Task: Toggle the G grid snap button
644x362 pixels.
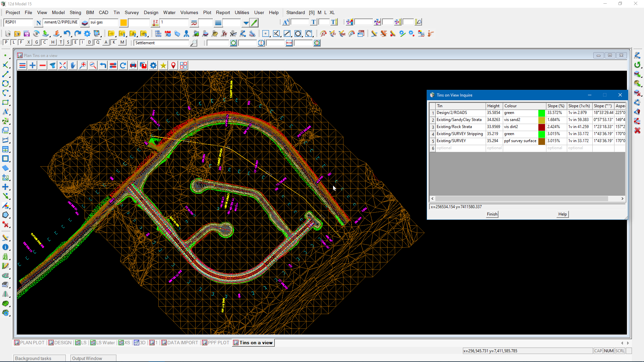Action: [x=37, y=42]
